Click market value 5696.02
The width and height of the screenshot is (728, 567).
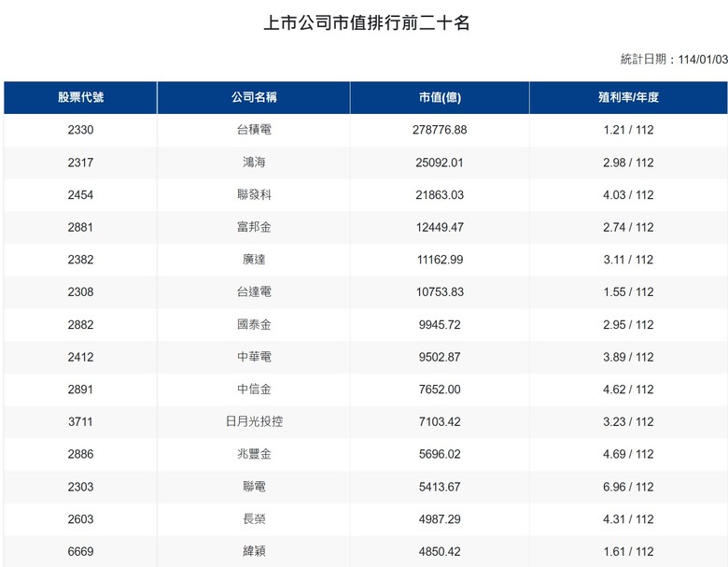point(440,454)
